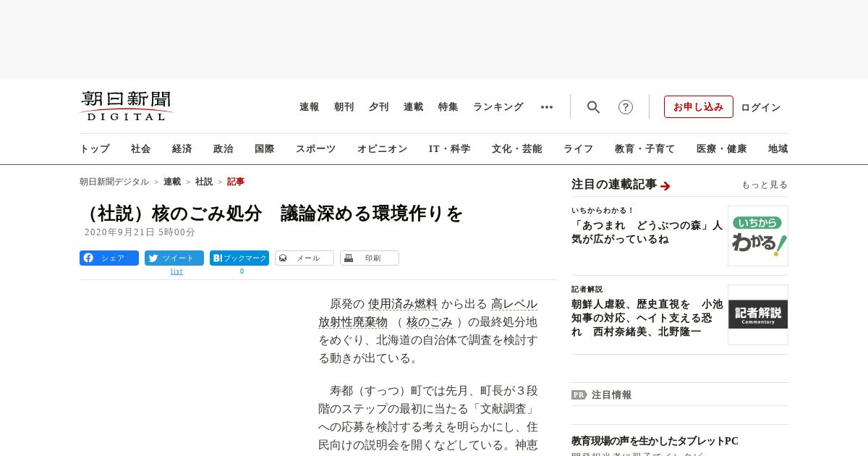Open 朝鮮人虐殺、歴史直視を article headline
868x456 pixels.
(647, 317)
